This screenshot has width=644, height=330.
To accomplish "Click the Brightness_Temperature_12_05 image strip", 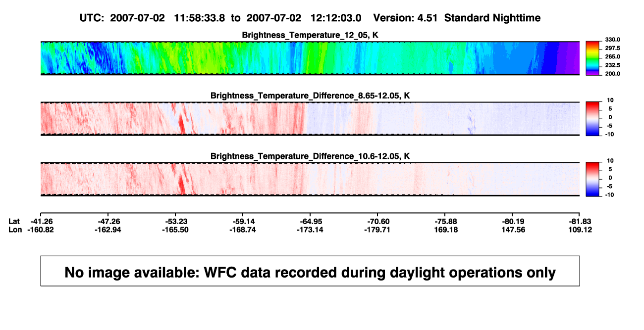I will point(310,58).
